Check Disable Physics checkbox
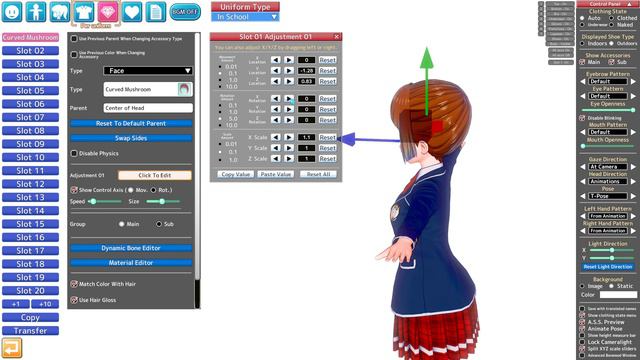 (74, 153)
